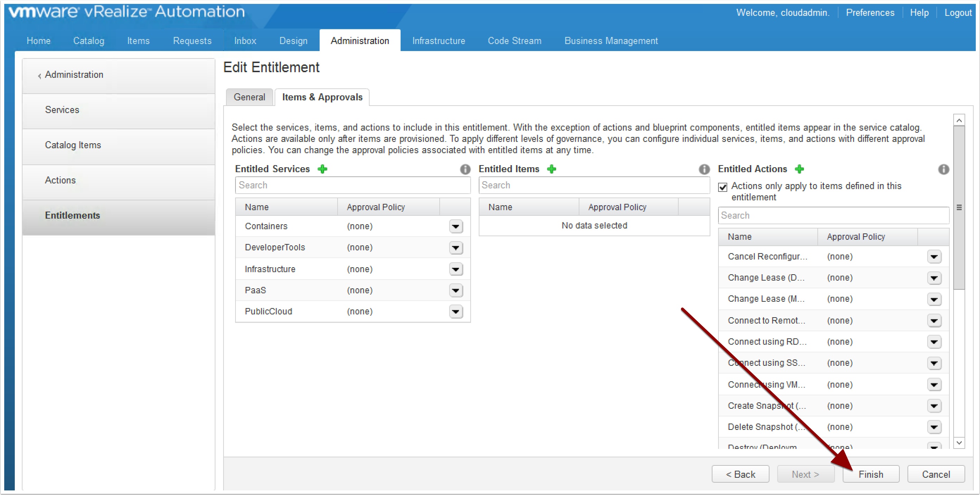Add Entitled Actions using green plus icon
This screenshot has width=980, height=495.
pyautogui.click(x=799, y=169)
